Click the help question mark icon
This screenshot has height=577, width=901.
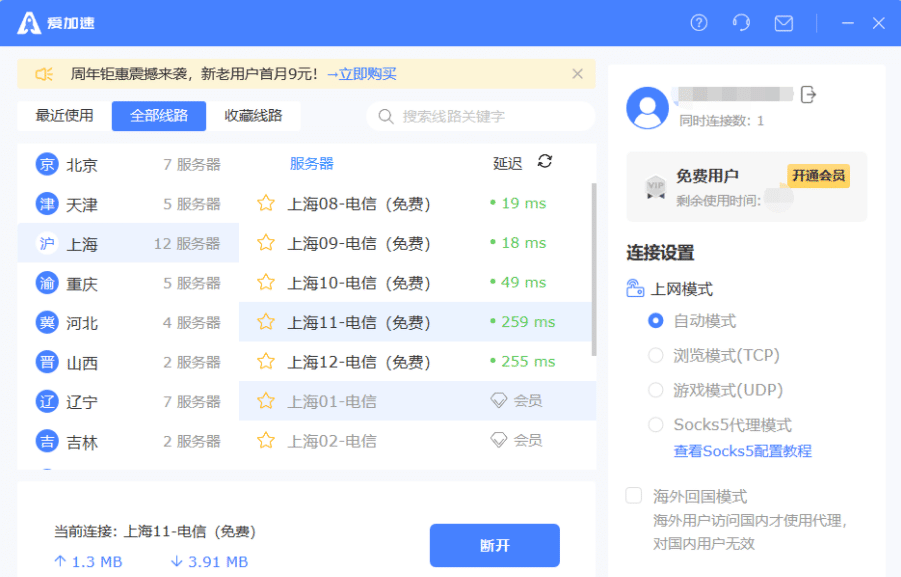[x=699, y=23]
